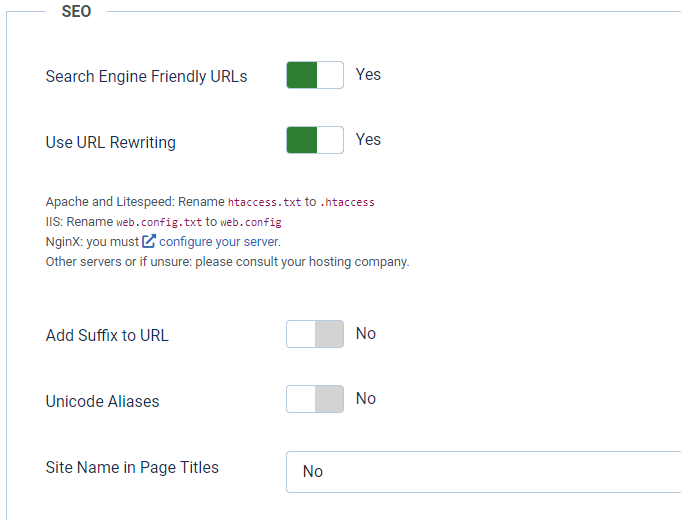Click the 'Use URL Rewriting' label
681x520 pixels.
[x=111, y=142]
